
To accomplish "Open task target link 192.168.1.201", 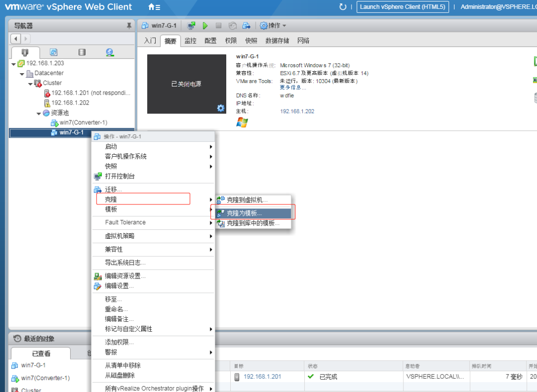I will [x=263, y=377].
